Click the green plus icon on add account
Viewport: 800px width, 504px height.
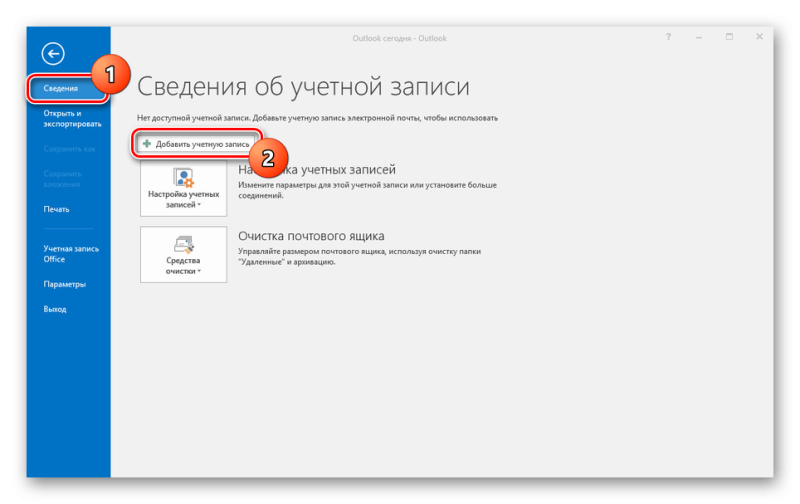coord(147,144)
